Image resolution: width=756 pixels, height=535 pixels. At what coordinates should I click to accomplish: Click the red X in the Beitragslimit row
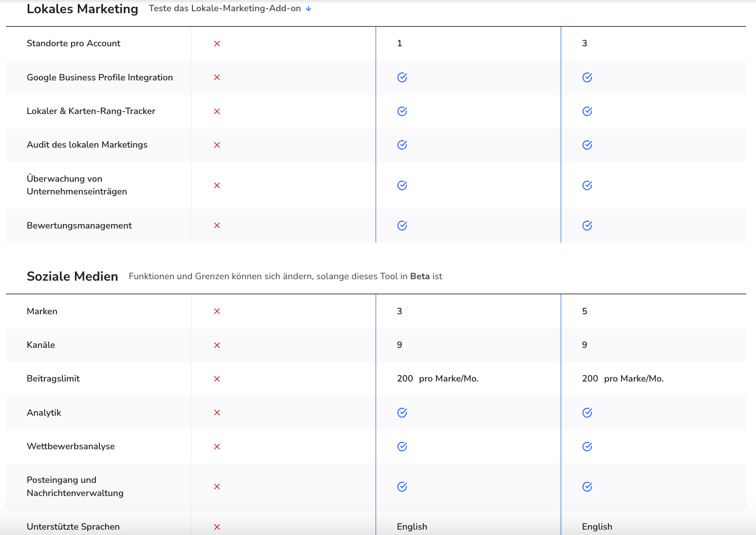pyautogui.click(x=217, y=379)
